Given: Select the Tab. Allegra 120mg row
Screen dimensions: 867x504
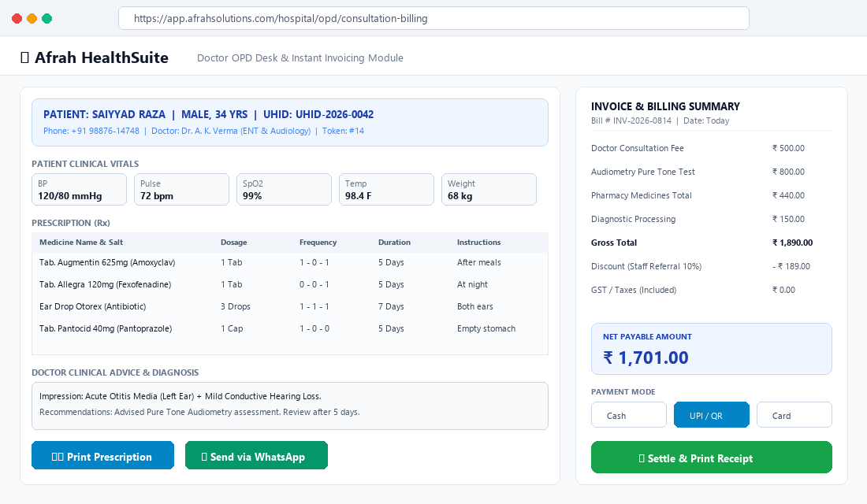Looking at the screenshot, I should pyautogui.click(x=290, y=284).
